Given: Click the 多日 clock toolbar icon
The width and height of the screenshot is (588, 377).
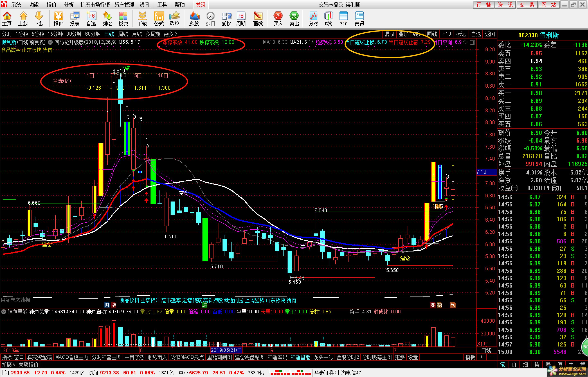Looking at the screenshot, I should [210, 19].
